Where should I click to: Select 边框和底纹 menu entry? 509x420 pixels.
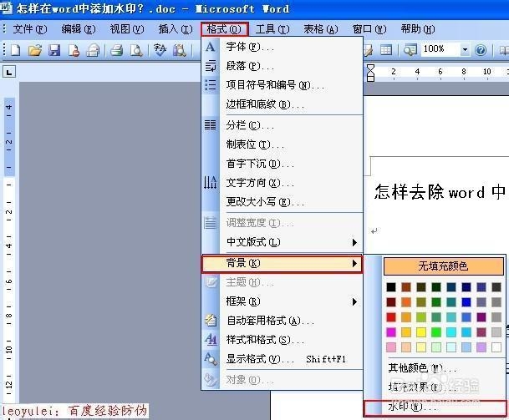(x=282, y=104)
